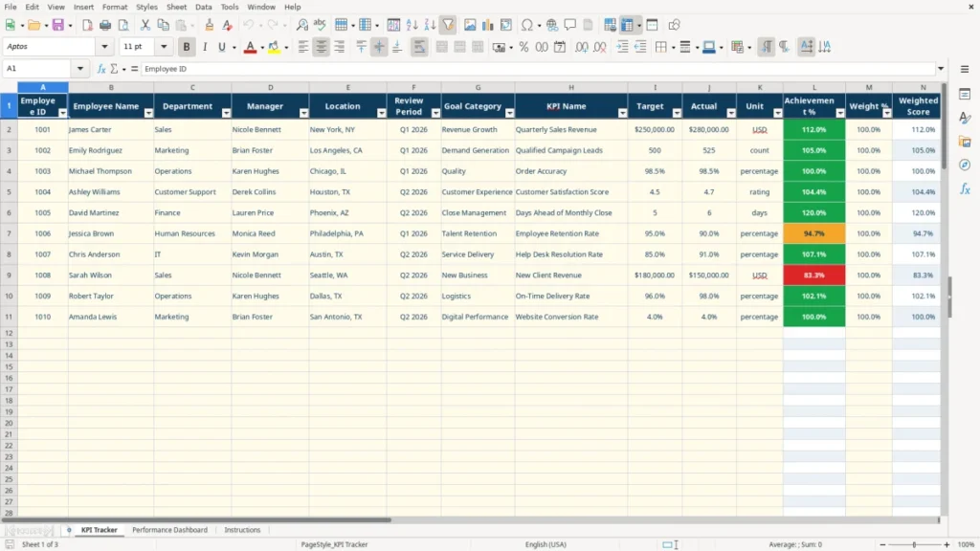Insert a hyperlink
980x551 pixels.
pyautogui.click(x=552, y=25)
